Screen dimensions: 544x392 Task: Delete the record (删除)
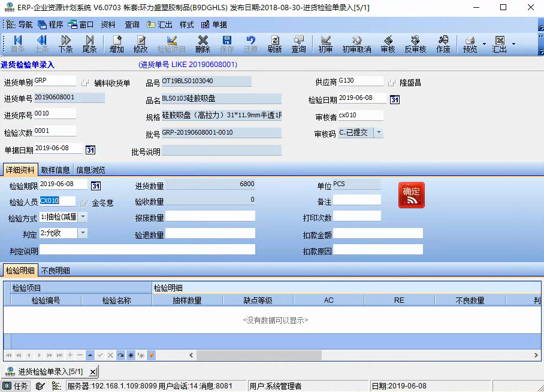pos(203,44)
